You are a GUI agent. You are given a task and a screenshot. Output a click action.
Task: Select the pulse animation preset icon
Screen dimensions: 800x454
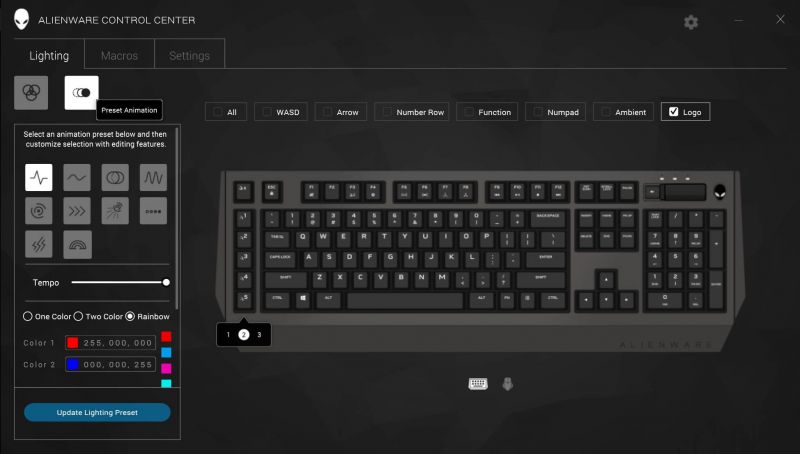point(39,178)
